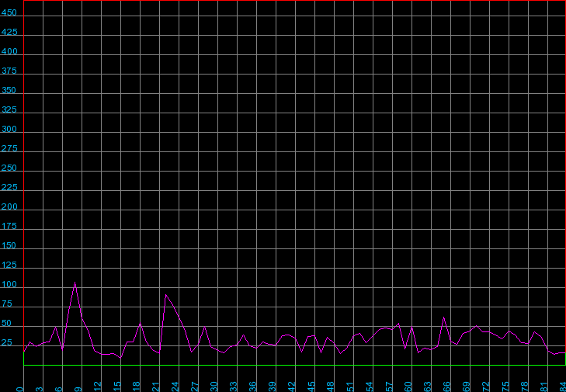The height and width of the screenshot is (392, 566).
Task: Select the 69 horizontal axis label
Action: 467,387
